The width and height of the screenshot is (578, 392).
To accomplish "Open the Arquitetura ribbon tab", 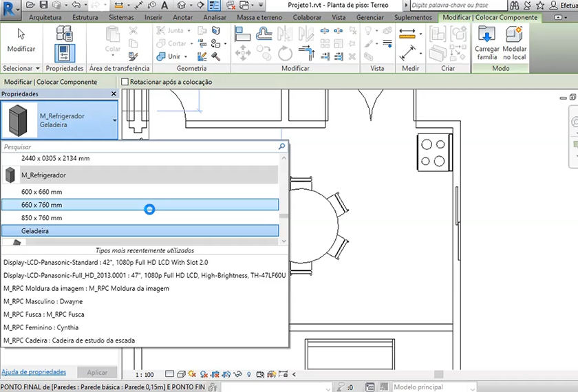I will 45,17.
